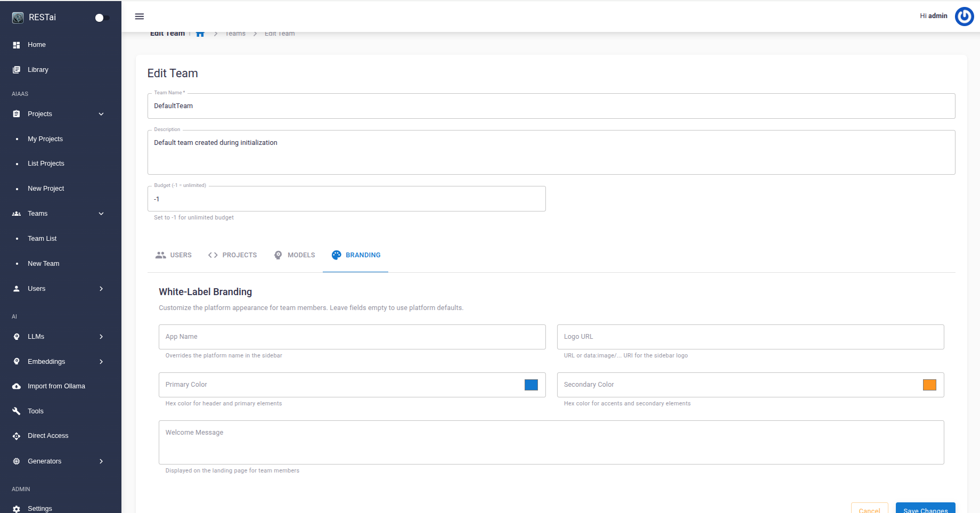Click the Users person icon
Image resolution: width=980 pixels, height=513 pixels.
point(17,289)
